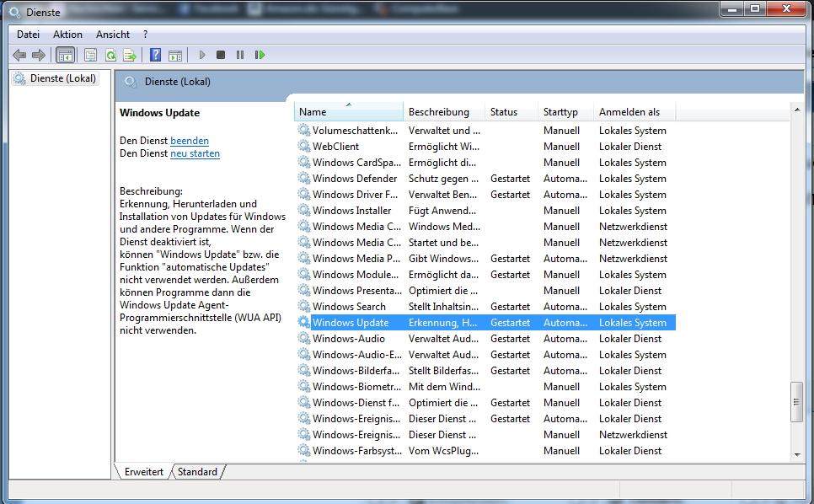Screen dimensions: 814x504
Task: Click the Stop service toolbar icon
Action: [221, 55]
